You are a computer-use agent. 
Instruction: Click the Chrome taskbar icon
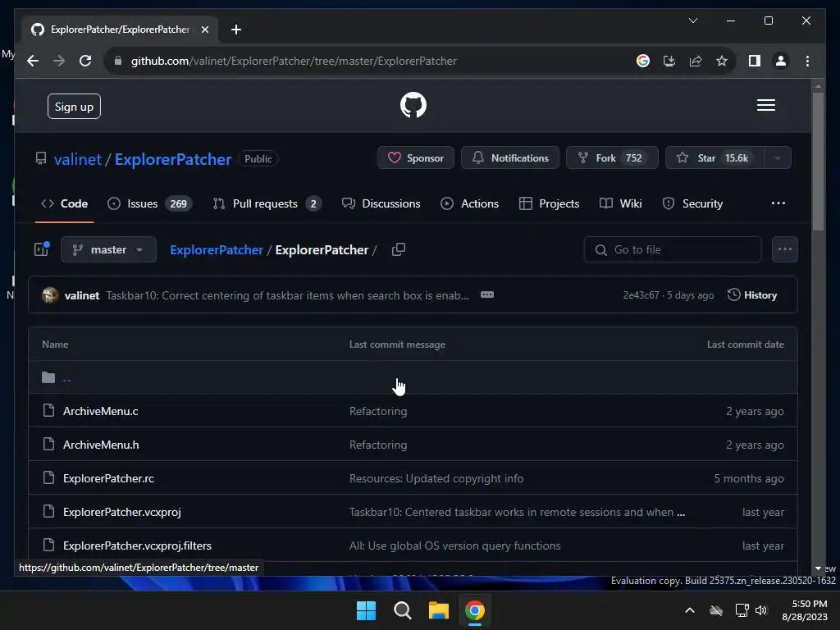475,610
